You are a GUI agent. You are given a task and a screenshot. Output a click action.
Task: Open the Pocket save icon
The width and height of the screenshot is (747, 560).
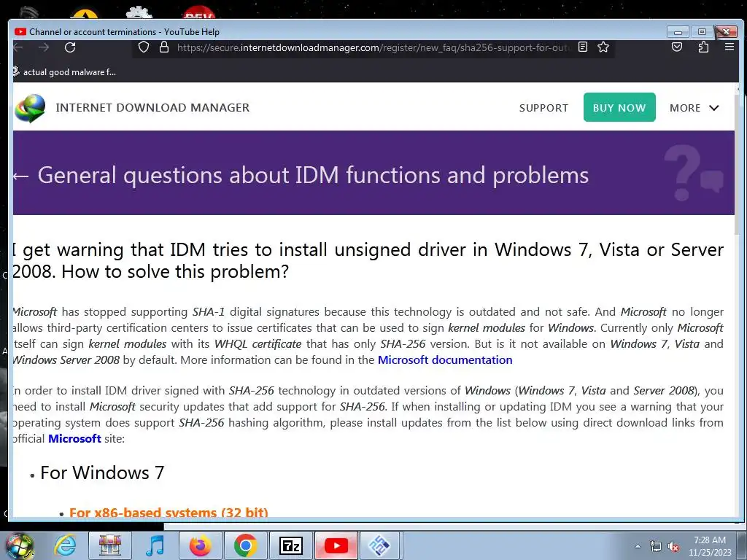click(x=677, y=47)
